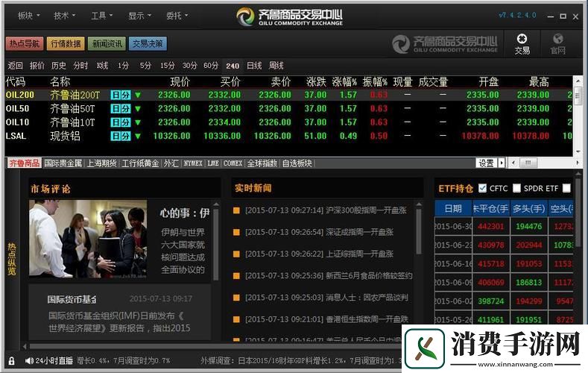Click the 日分 badge on OIL10 row
Viewport: 588px width, 373px height.
120,122
